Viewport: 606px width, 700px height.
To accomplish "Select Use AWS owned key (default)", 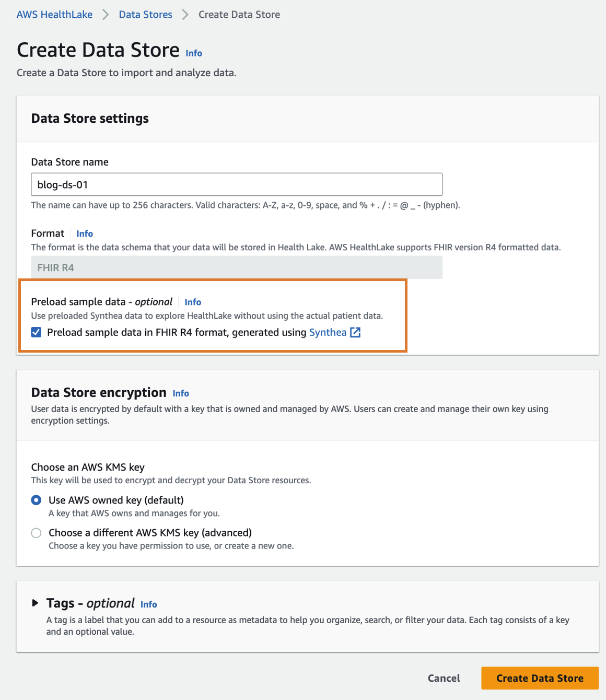I will point(36,500).
